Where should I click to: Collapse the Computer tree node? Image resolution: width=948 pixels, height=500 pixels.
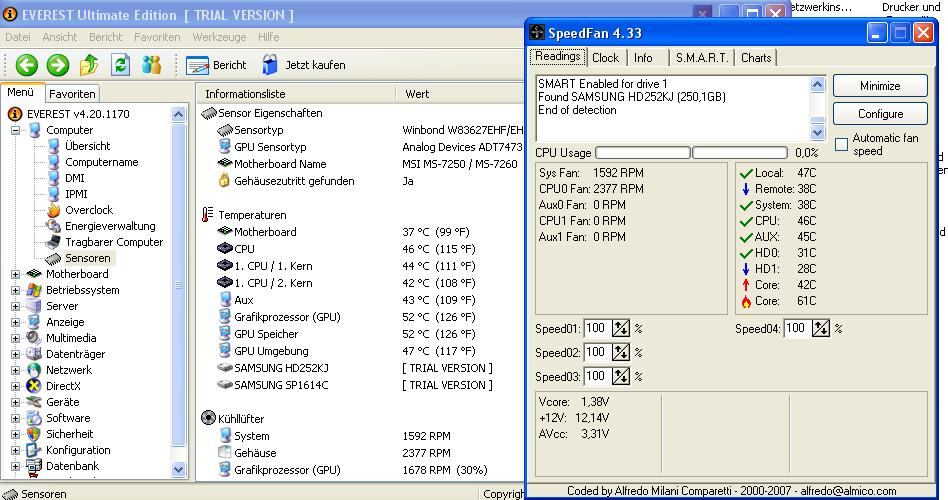(15, 130)
